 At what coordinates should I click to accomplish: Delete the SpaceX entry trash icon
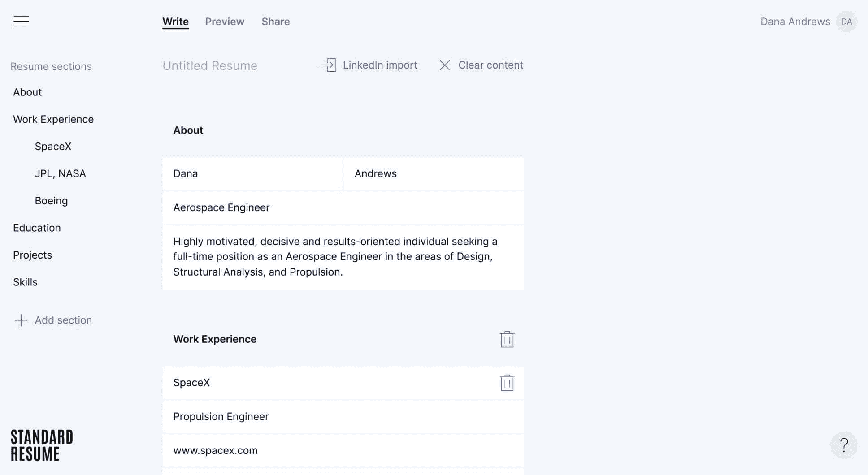point(507,383)
